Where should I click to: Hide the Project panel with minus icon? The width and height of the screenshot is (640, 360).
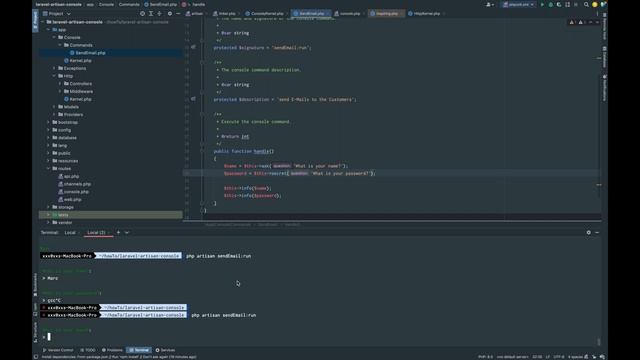coord(178,13)
